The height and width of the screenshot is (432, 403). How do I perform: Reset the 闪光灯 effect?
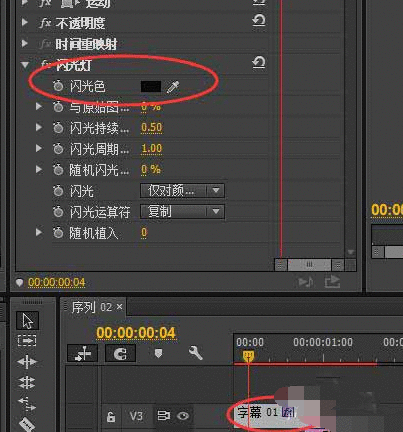(259, 62)
